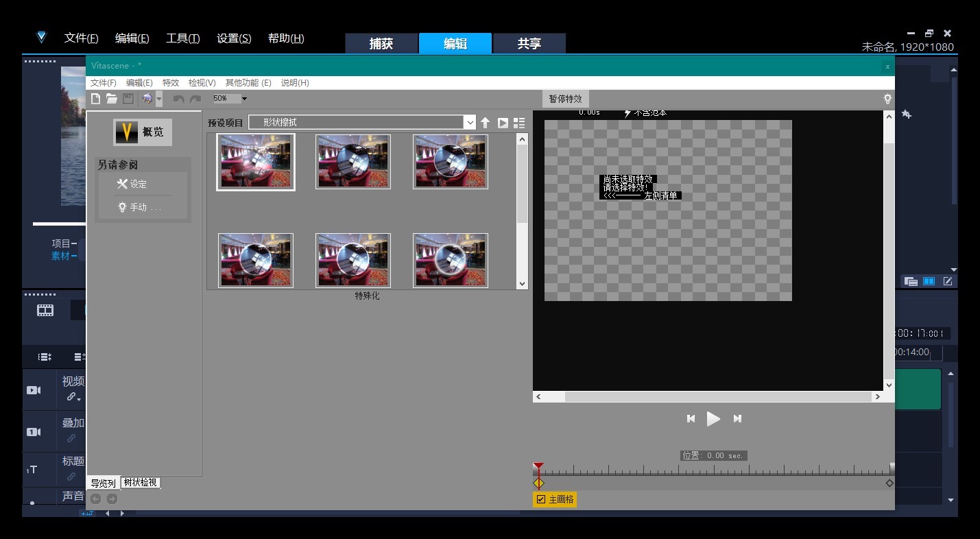Click the undo arrow icon

[x=178, y=99]
